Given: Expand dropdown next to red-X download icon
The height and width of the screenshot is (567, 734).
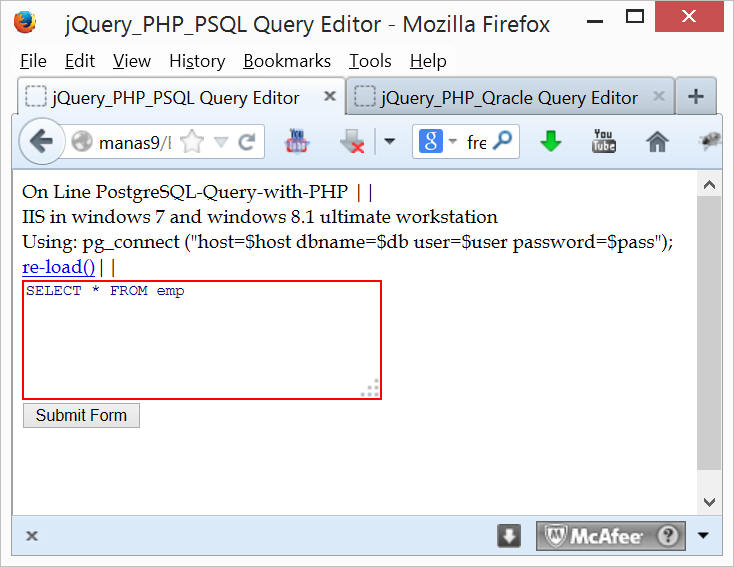Looking at the screenshot, I should pos(389,142).
